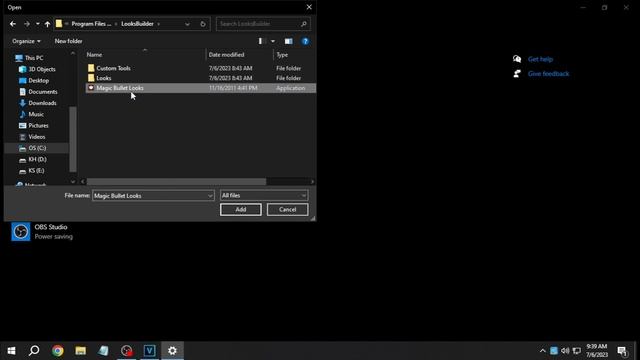Open the notepad-like taskbar app
This screenshot has width=640, height=360.
tap(103, 351)
